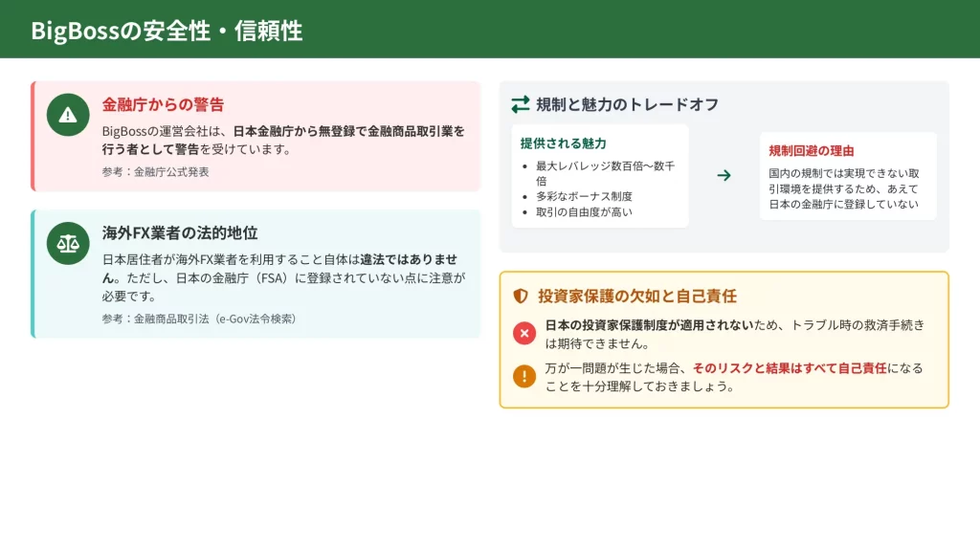This screenshot has height=551, width=980.
Task: Click the green right arrow between cards
Action: (724, 175)
